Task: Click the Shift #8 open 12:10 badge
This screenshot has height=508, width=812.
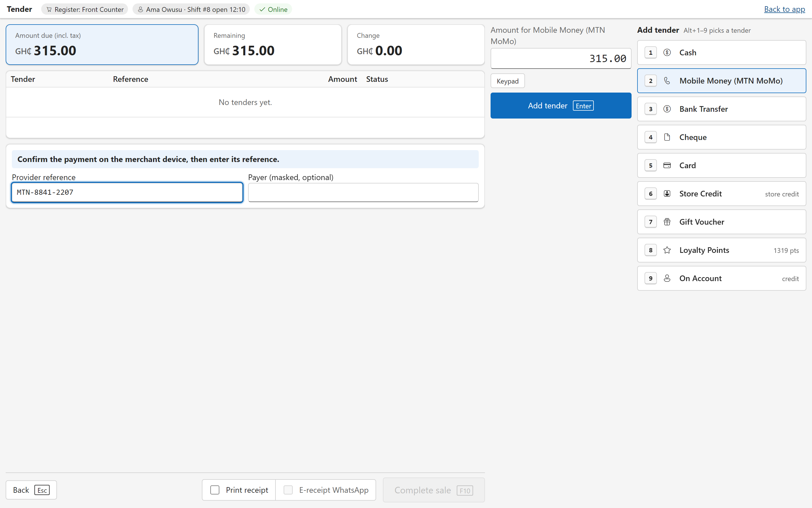Action: pyautogui.click(x=191, y=9)
